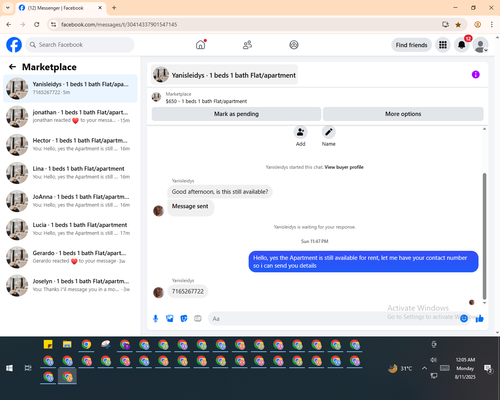The height and width of the screenshot is (400, 500).
Task: Open Joselyn conversation in the list
Action: pyautogui.click(x=70, y=285)
